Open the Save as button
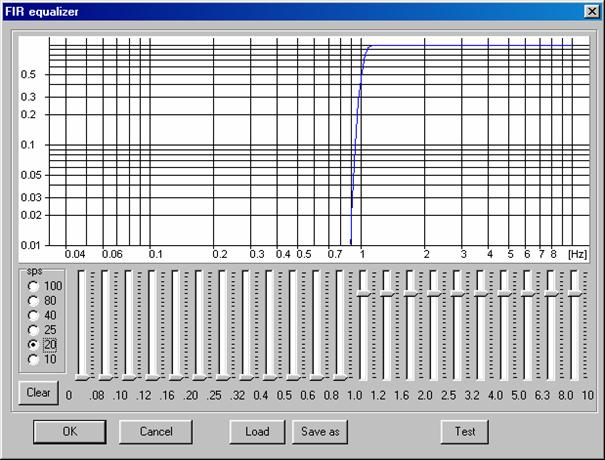This screenshot has height=460, width=605. tap(320, 431)
